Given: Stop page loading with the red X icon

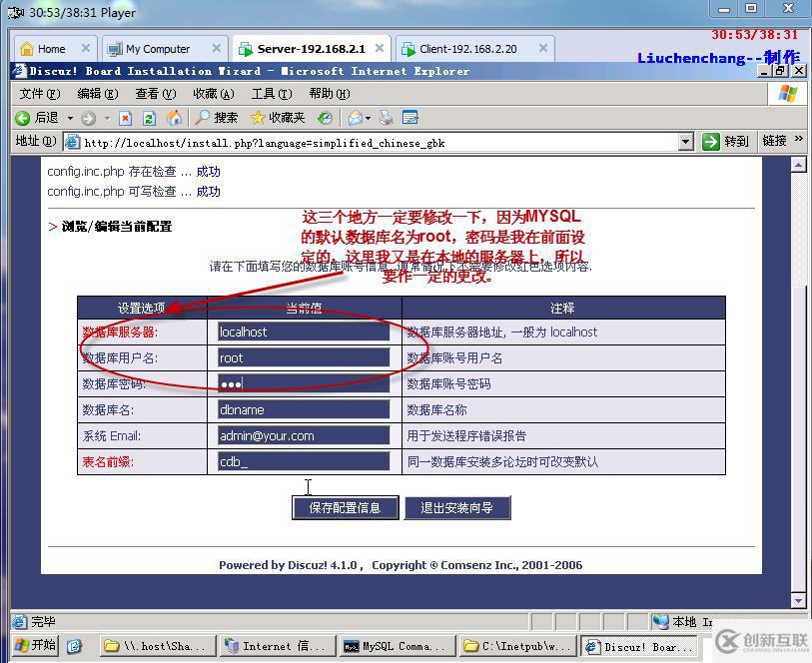Looking at the screenshot, I should click(x=125, y=119).
